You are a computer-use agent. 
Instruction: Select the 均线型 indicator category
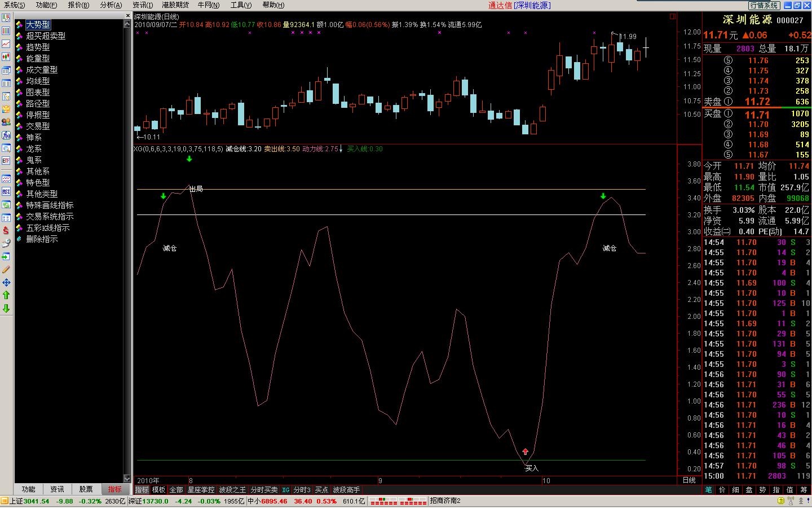coord(38,81)
